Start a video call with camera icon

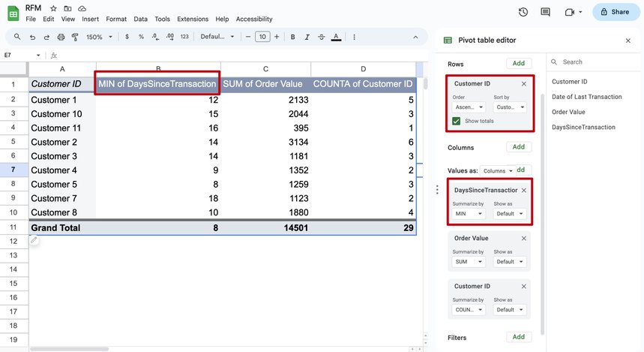coord(569,12)
